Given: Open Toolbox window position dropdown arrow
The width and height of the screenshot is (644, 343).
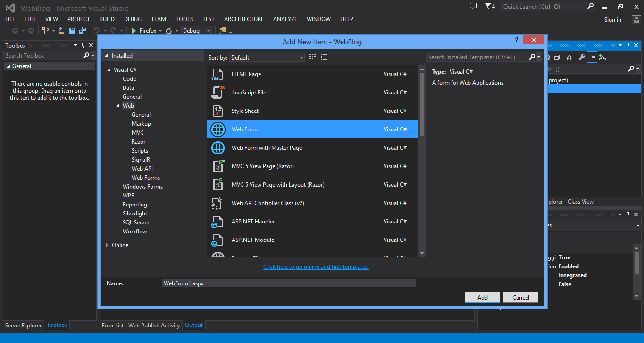Looking at the screenshot, I should click(75, 46).
